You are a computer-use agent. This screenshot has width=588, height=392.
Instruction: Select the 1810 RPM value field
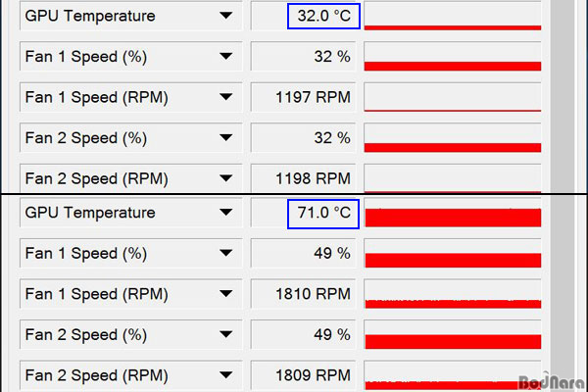tap(306, 294)
